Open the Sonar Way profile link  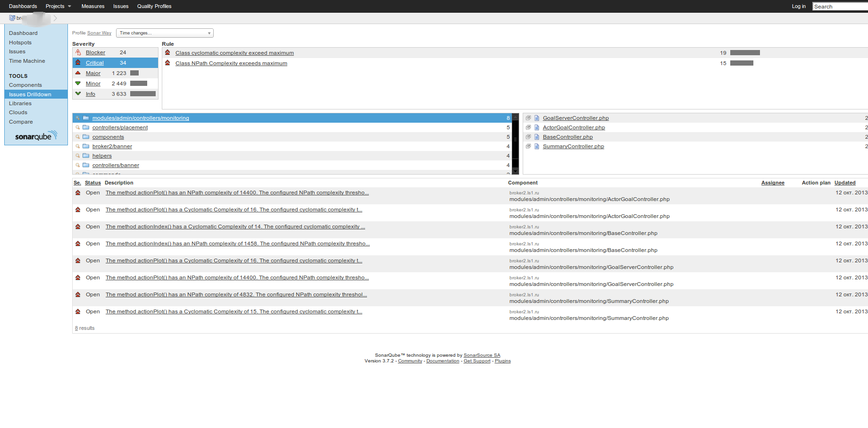(x=99, y=33)
